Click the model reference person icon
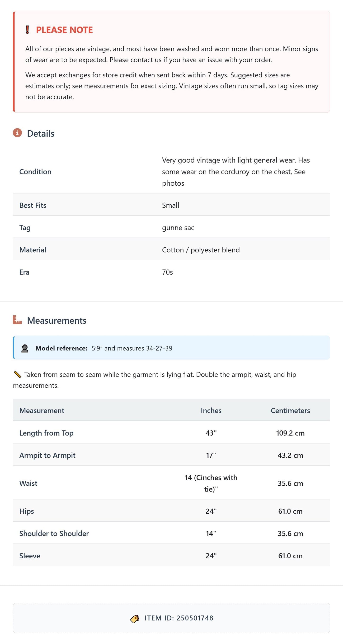Viewport: 343px width, 644px height. coord(25,348)
